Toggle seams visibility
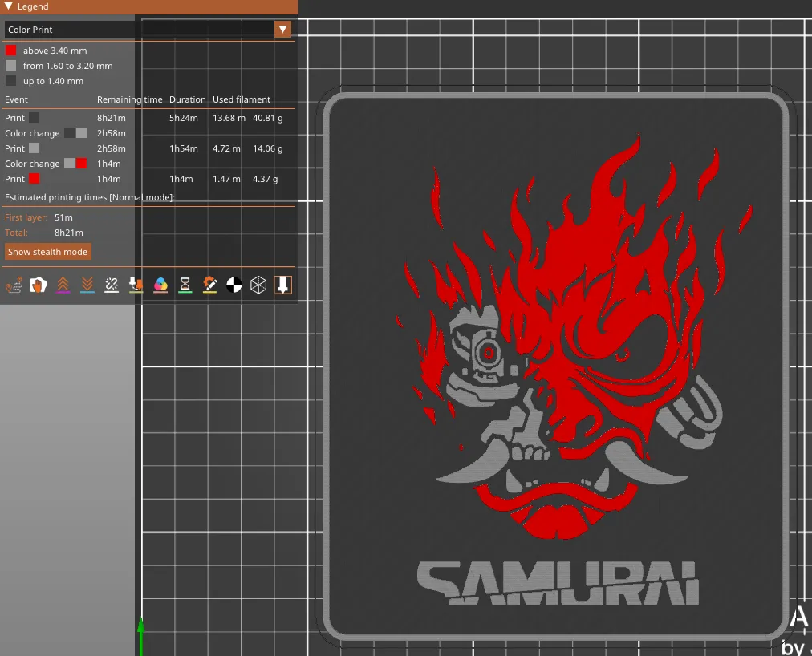812x656 pixels. click(112, 284)
